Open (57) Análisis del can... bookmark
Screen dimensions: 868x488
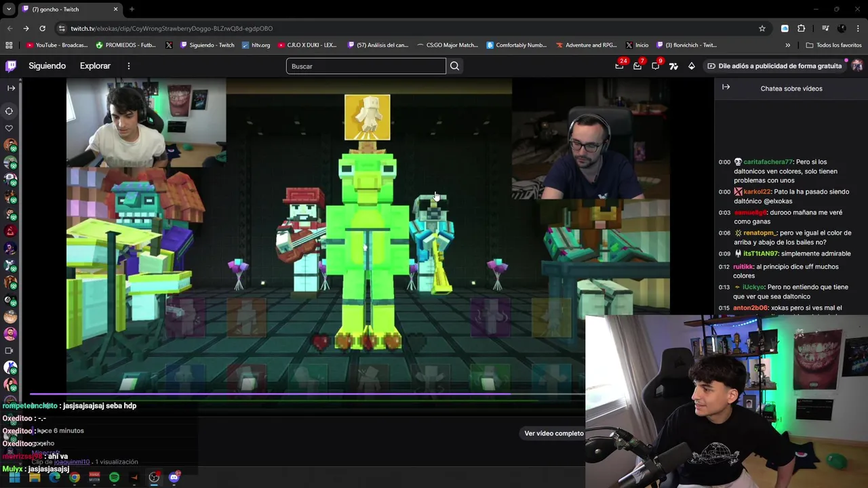[x=378, y=45]
